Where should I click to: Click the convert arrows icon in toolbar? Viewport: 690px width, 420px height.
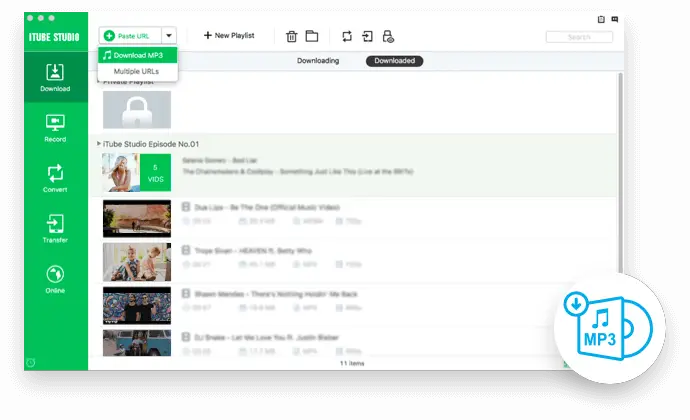tap(347, 36)
